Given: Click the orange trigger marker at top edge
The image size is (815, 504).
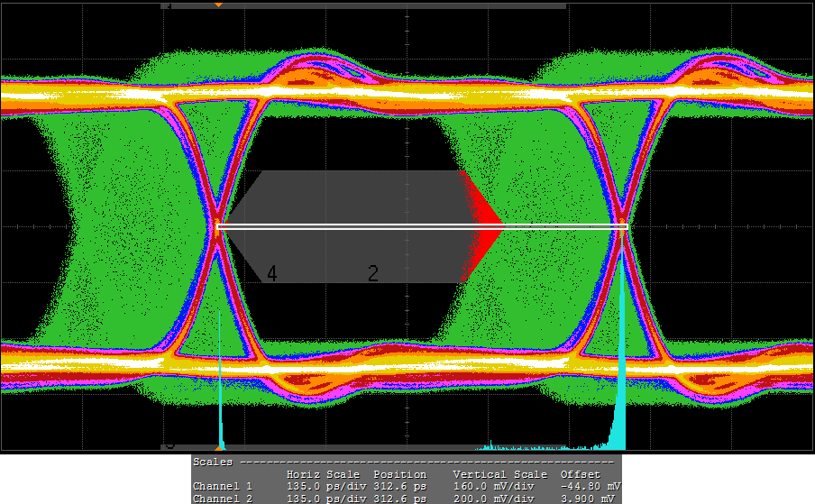Looking at the screenshot, I should (218, 5).
